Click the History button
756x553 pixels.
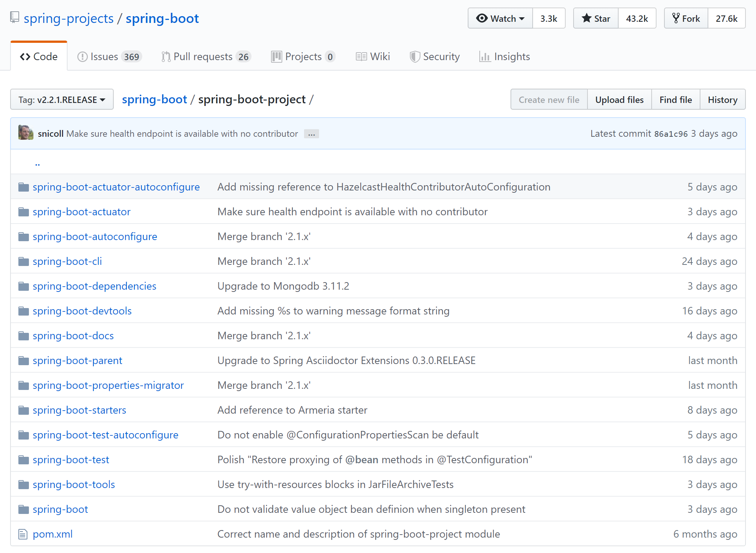click(722, 100)
